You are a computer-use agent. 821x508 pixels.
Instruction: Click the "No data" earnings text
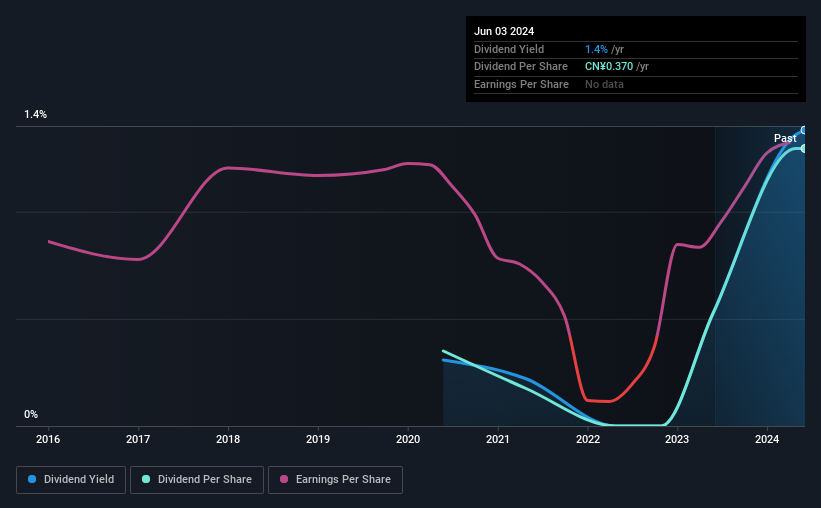[x=606, y=85]
